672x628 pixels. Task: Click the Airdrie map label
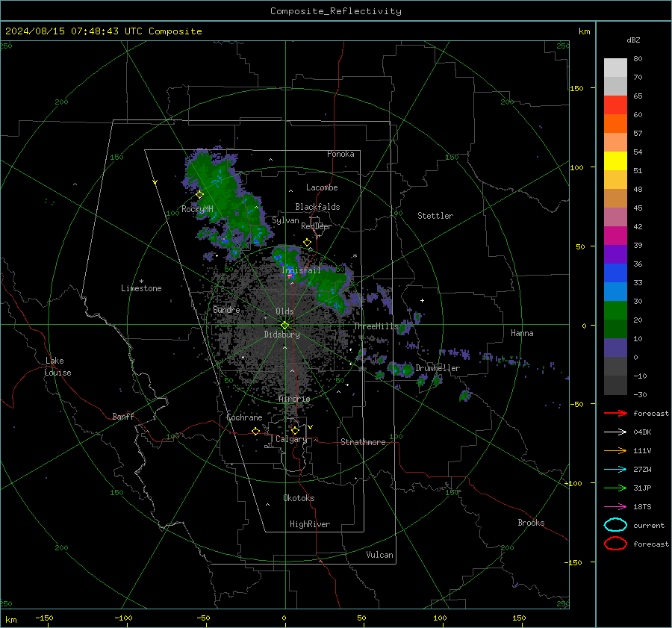pyautogui.click(x=294, y=399)
